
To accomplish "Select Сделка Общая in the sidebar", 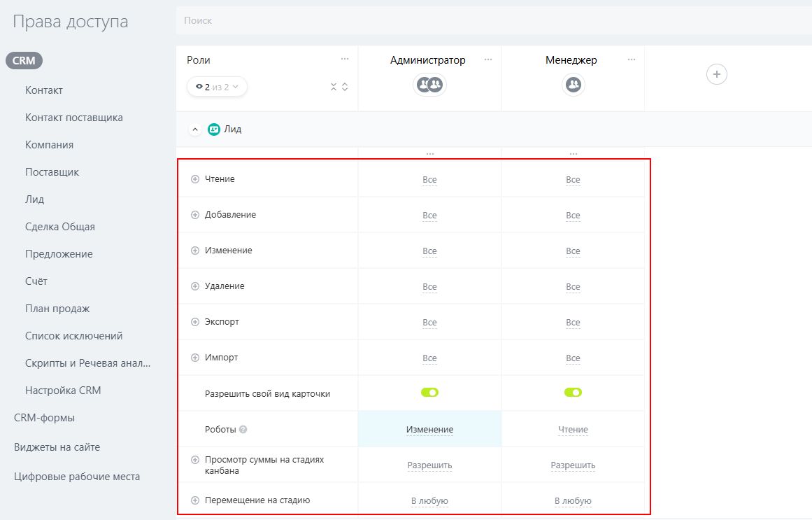I will point(60,227).
